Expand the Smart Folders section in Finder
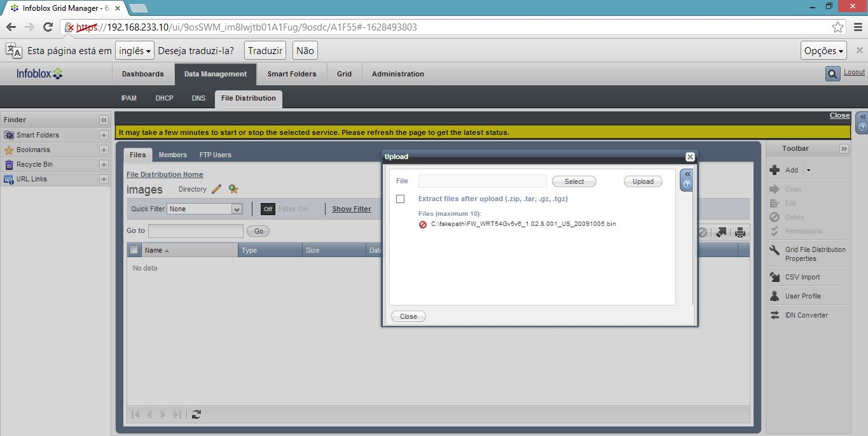Viewport: 868px width, 436px height. click(x=103, y=134)
